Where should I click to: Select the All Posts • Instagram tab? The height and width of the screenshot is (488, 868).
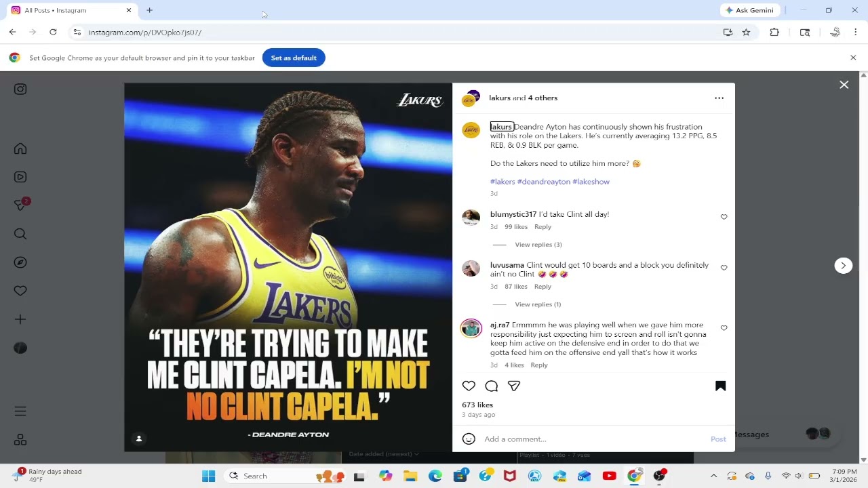pyautogui.click(x=71, y=10)
